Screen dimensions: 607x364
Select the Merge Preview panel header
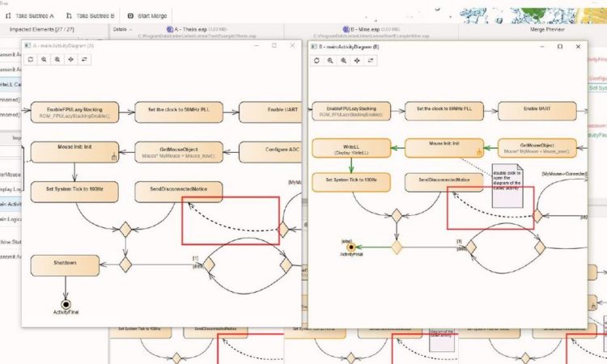[547, 29]
